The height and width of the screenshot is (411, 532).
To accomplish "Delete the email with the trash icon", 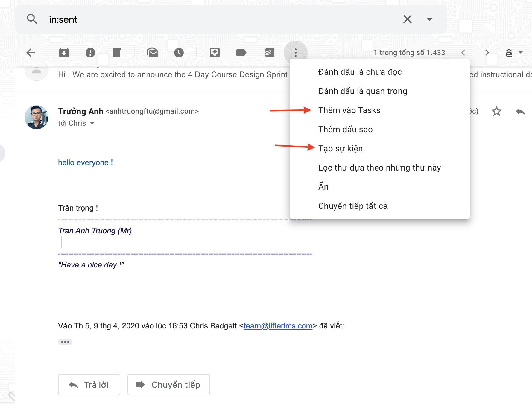I will tap(117, 53).
